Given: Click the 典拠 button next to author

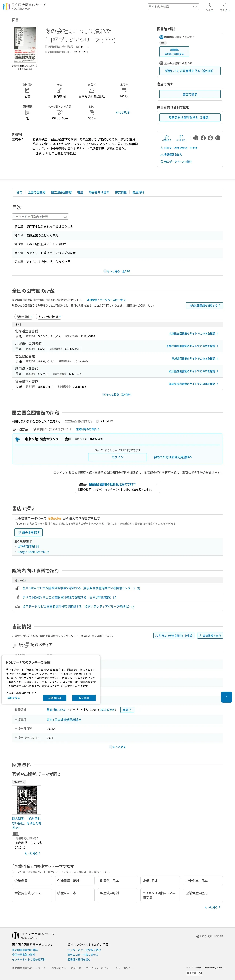Looking at the screenshot, I should point(127,710).
